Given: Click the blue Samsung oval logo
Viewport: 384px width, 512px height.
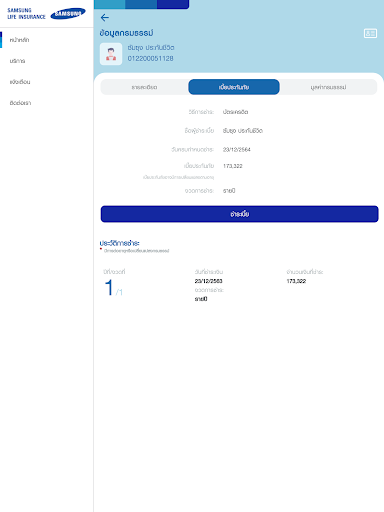Looking at the screenshot, I should [68, 14].
